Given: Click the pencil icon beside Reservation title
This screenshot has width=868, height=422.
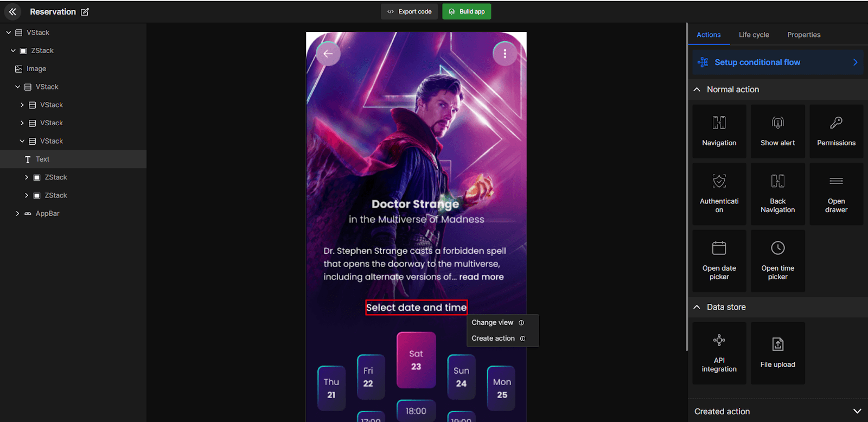Looking at the screenshot, I should click(85, 12).
